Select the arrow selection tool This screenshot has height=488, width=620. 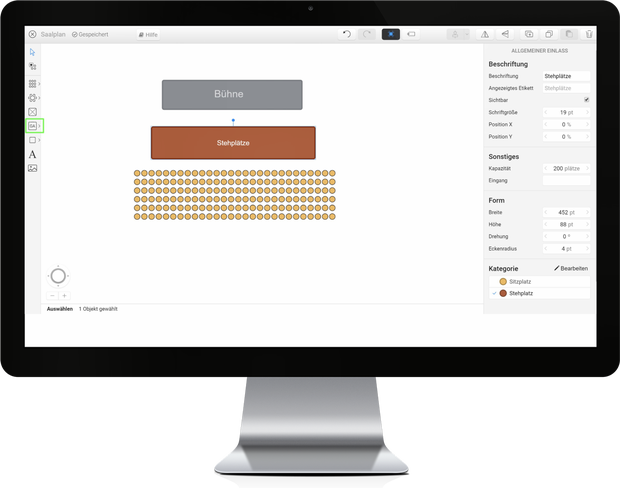click(32, 52)
